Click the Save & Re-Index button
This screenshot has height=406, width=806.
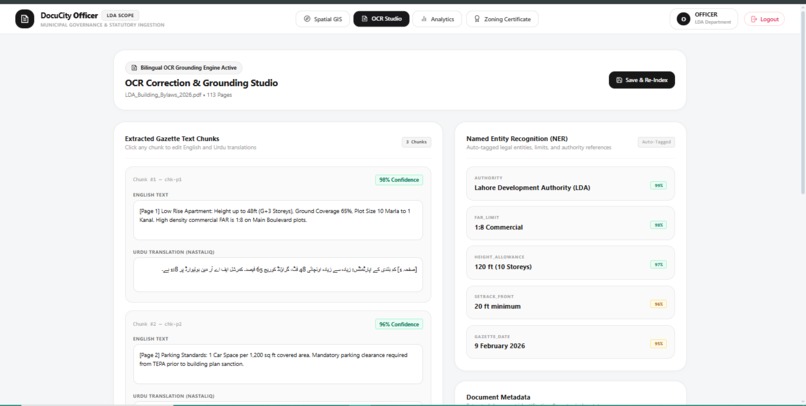coord(642,80)
